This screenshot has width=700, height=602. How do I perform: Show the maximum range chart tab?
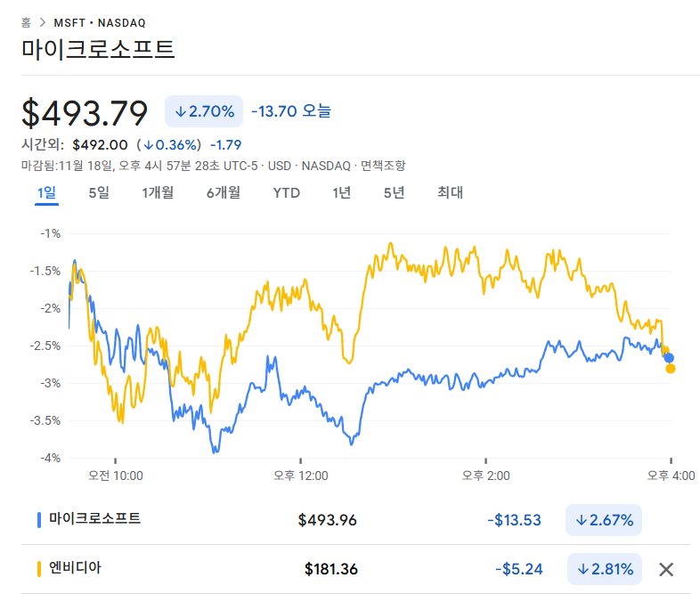pyautogui.click(x=450, y=192)
